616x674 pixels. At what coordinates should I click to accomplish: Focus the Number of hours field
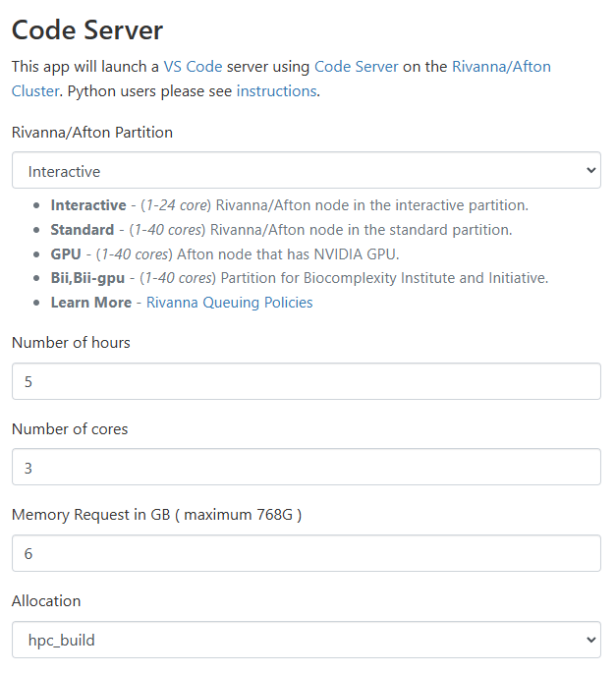pos(306,381)
